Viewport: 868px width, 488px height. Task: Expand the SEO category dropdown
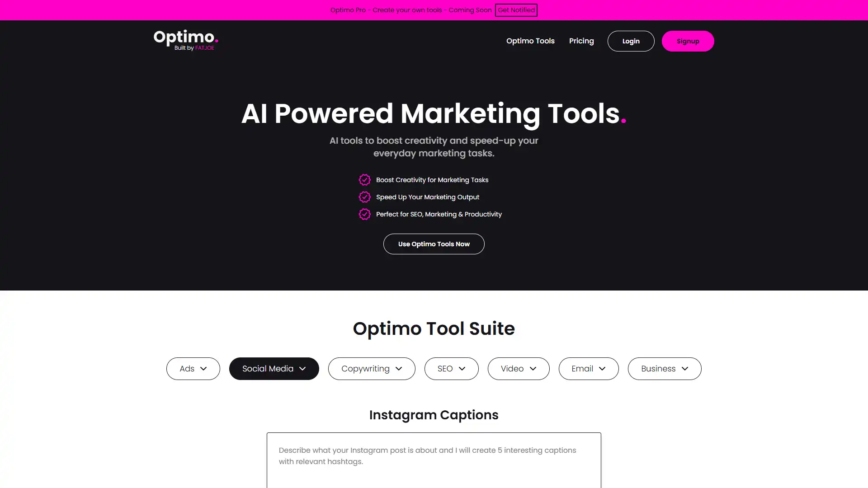[451, 368]
